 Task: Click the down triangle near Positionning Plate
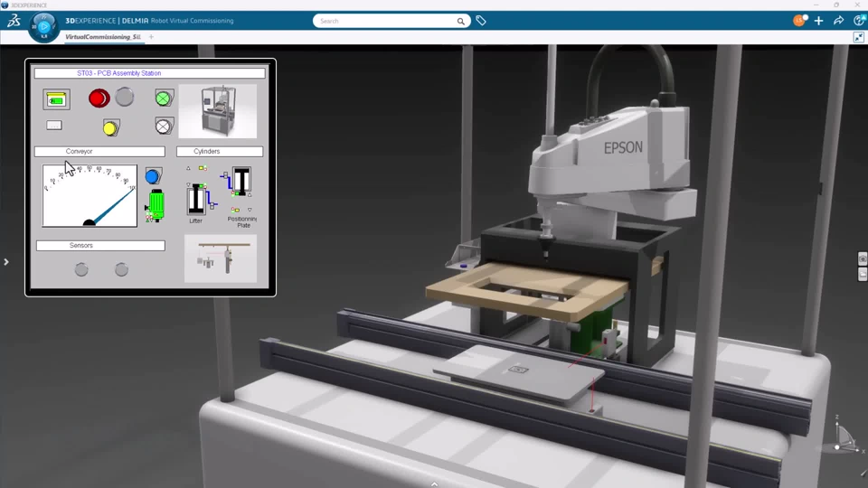[x=250, y=210]
